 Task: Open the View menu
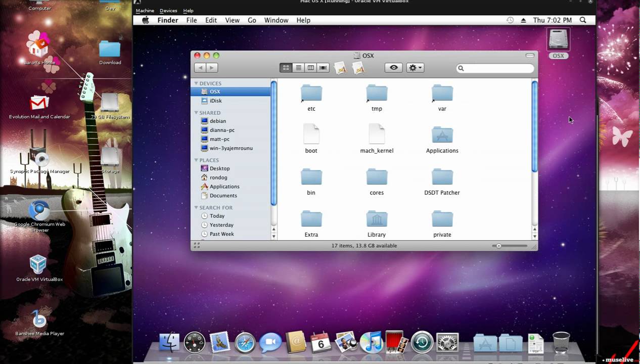click(x=232, y=20)
